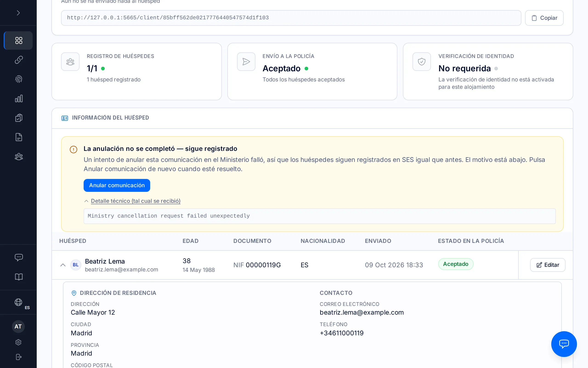Click the '1 huésped registrado' text
The width and height of the screenshot is (588, 368).
[x=113, y=80]
